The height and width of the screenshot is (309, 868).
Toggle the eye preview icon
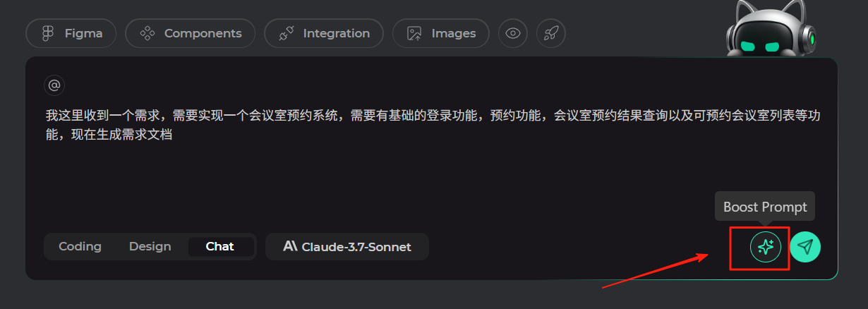[513, 33]
